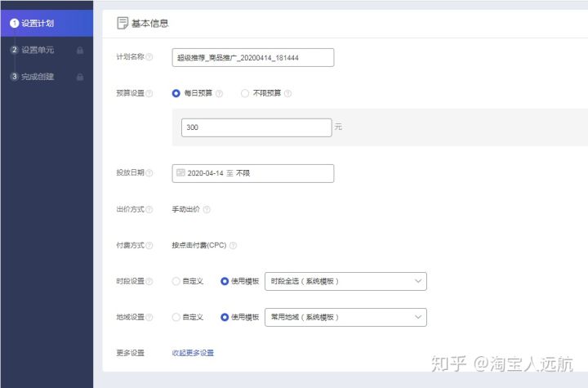Click the 更多设置 label
This screenshot has height=388, width=588.
tap(130, 353)
